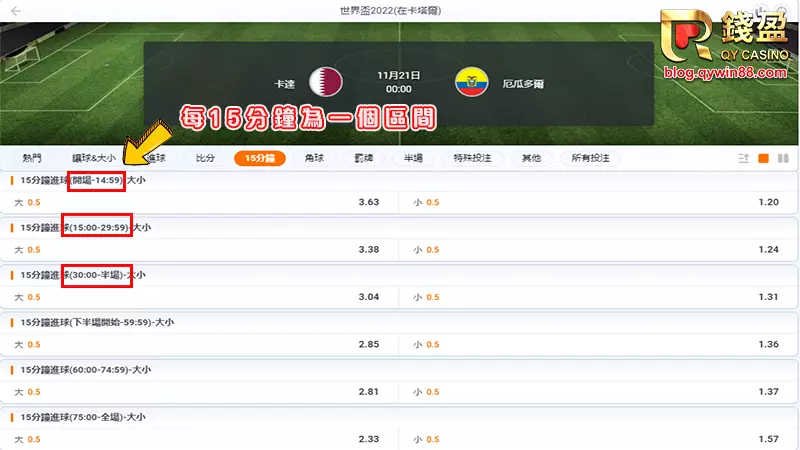This screenshot has height=450, width=800.
Task: Open the 熱門 tab
Action: [32, 158]
